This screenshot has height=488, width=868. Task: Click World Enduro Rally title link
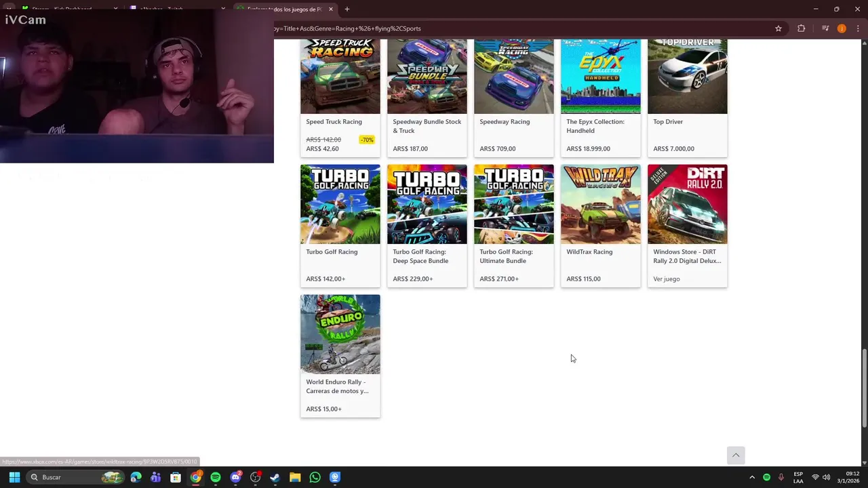pos(337,386)
